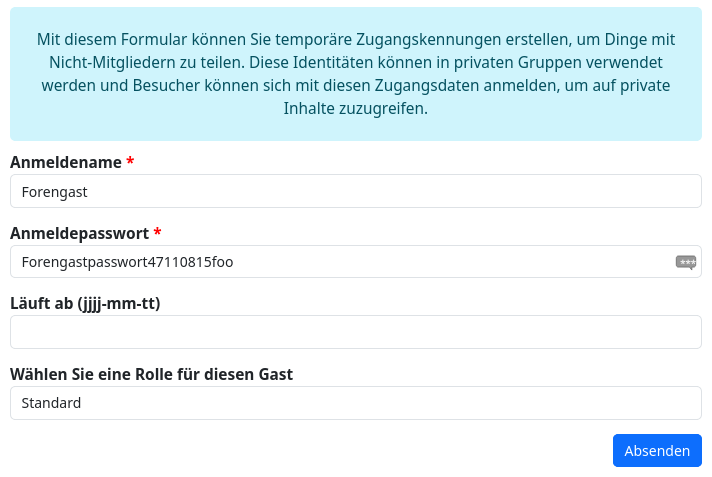Click the password manager icon in password field
Screen dimensions: 712x477
(686, 262)
